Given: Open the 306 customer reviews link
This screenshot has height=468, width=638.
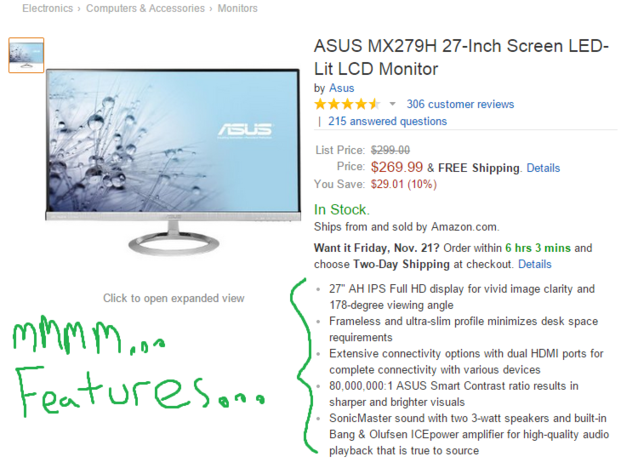Looking at the screenshot, I should pyautogui.click(x=460, y=104).
